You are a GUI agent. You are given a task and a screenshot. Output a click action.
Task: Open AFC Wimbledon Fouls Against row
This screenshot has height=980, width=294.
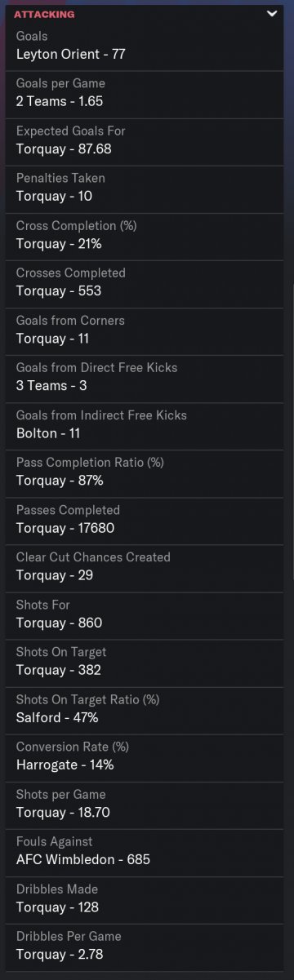(147, 851)
